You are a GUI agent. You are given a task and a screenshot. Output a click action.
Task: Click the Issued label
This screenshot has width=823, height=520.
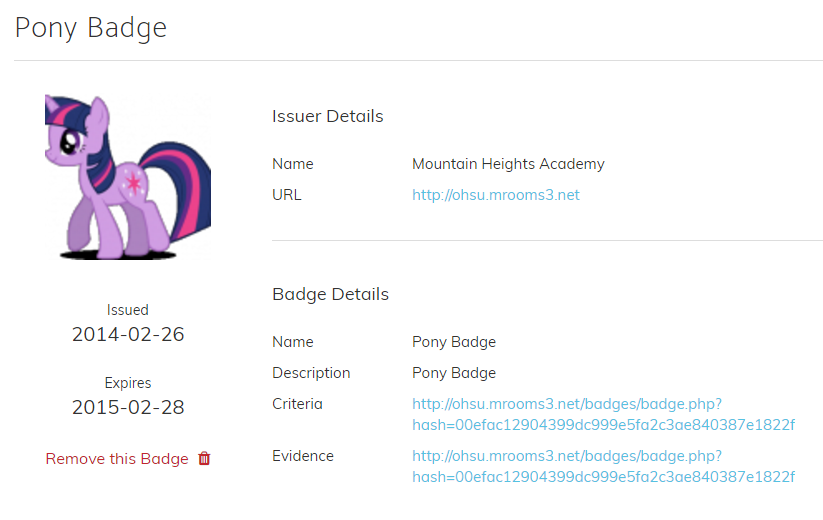click(x=128, y=310)
